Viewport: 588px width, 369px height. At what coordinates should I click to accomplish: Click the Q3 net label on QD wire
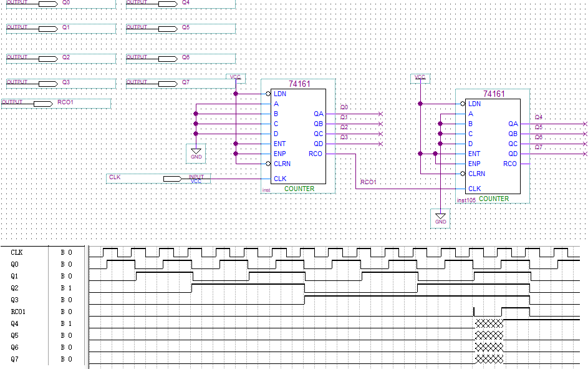[344, 137]
